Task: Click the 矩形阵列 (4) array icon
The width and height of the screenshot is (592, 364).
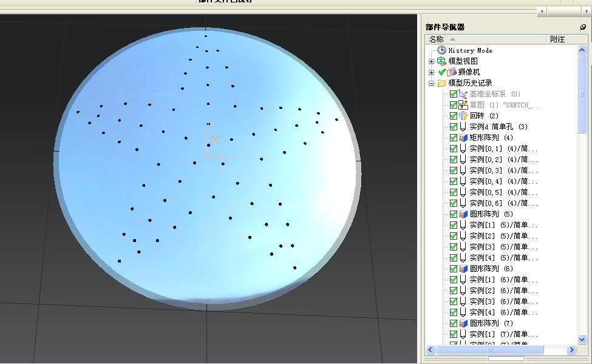Action: point(463,138)
